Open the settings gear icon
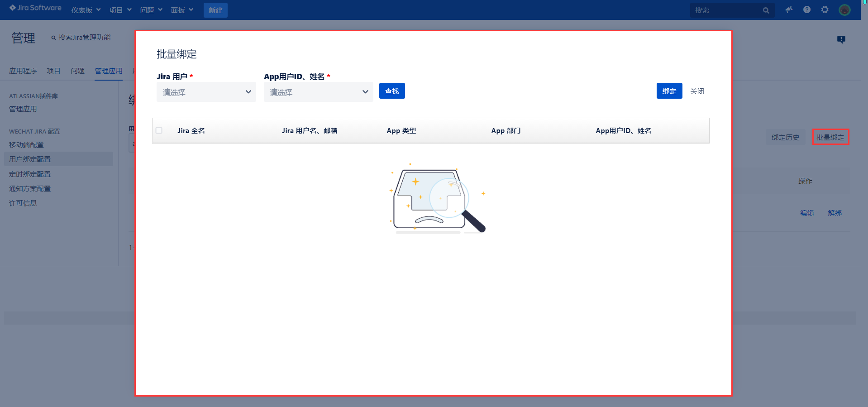 click(825, 10)
